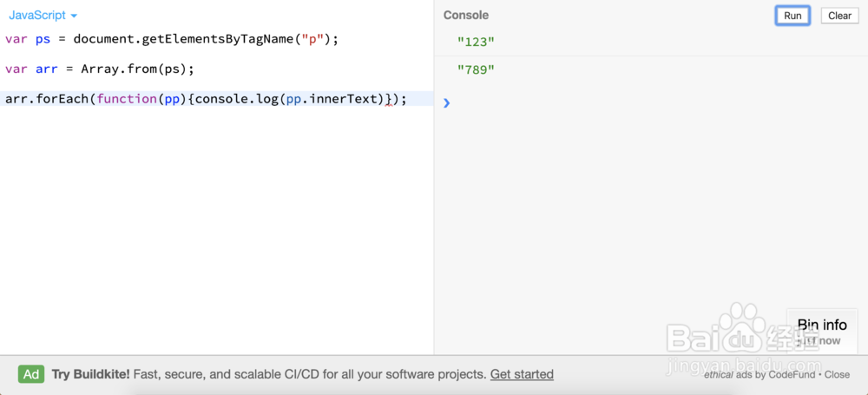Select the "123" console output line
This screenshot has width=868, height=395.
(476, 42)
